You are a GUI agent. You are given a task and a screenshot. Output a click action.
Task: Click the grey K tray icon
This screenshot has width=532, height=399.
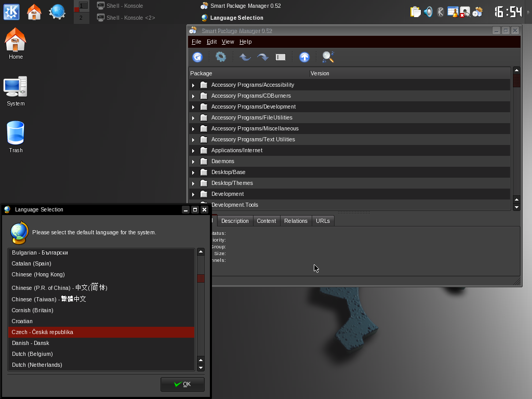tap(441, 12)
